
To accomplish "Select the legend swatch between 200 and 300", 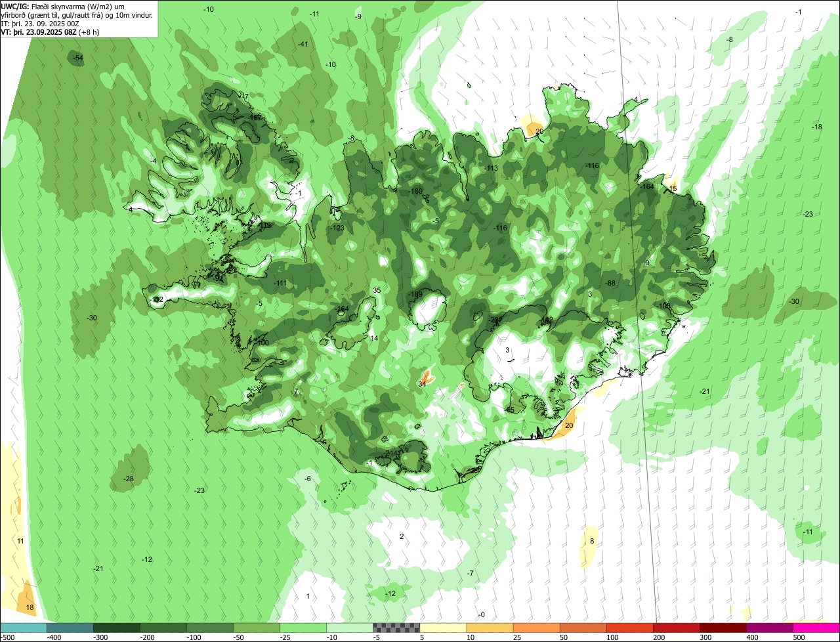I will coord(677,628).
